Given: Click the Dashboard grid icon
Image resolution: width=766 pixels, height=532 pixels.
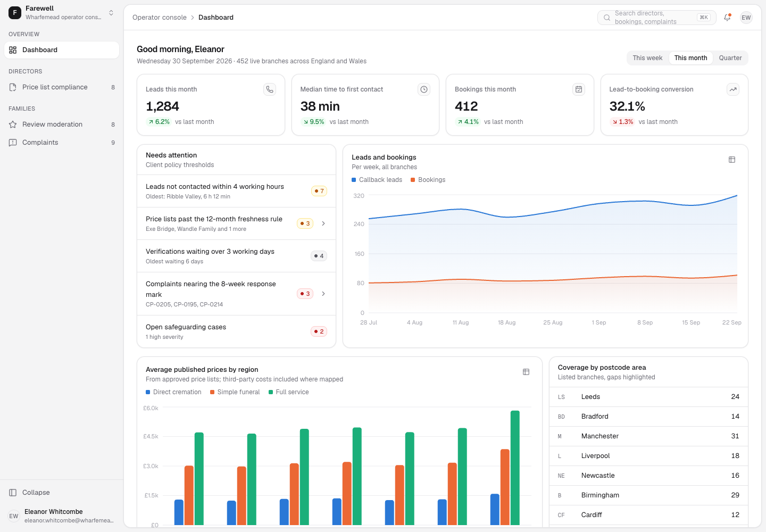Looking at the screenshot, I should (x=13, y=50).
